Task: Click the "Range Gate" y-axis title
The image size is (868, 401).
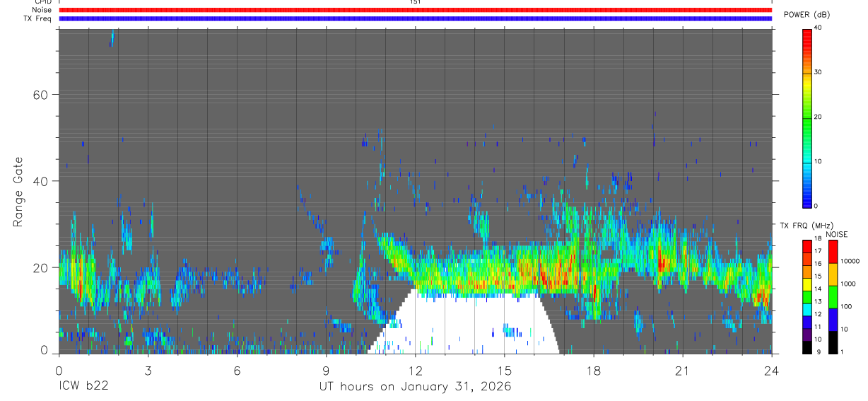Action: (x=19, y=192)
